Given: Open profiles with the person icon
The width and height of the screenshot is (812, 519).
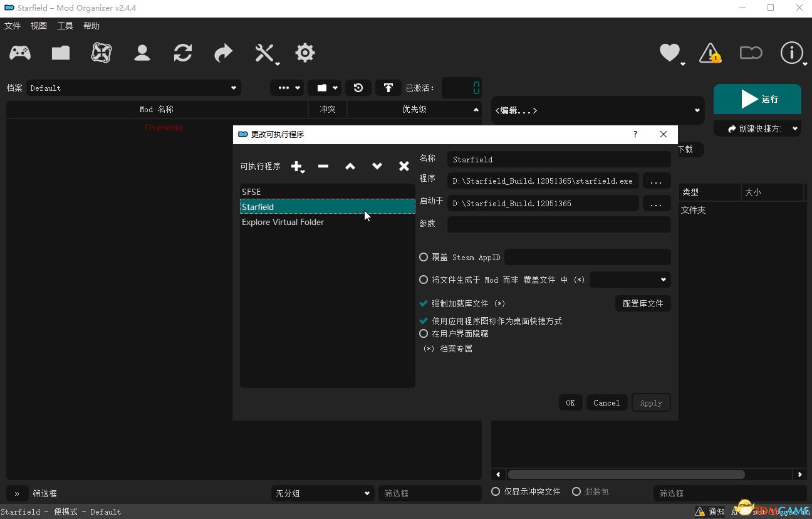Looking at the screenshot, I should (142, 53).
